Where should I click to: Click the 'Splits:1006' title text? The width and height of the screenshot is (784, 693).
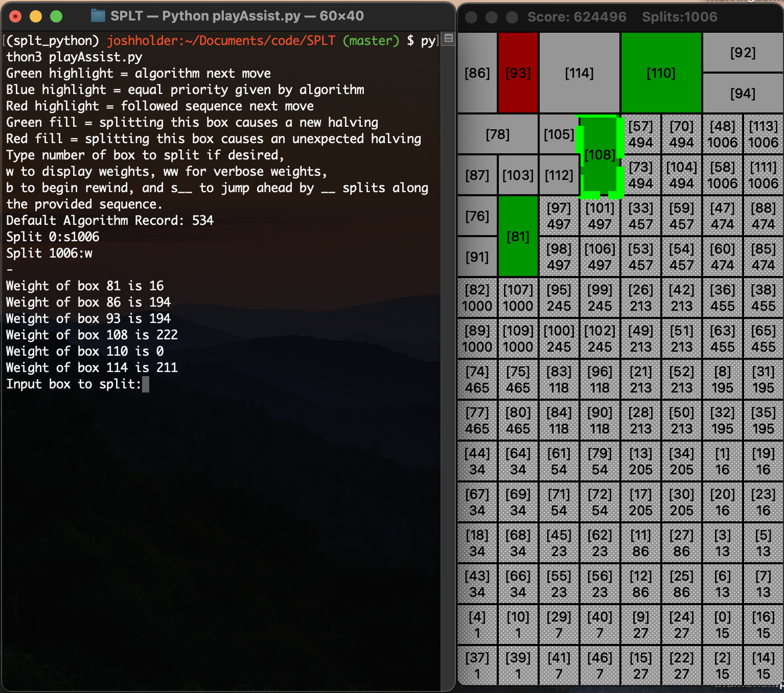pos(680,17)
